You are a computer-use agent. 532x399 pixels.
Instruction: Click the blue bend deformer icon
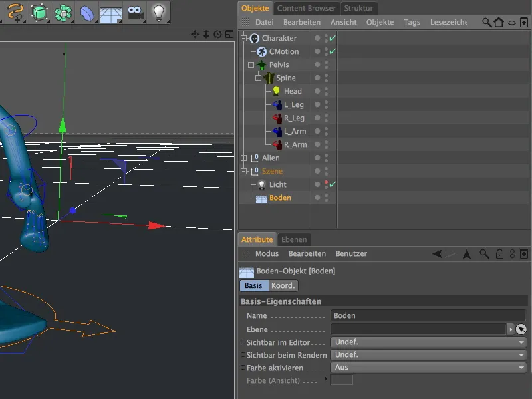point(87,13)
